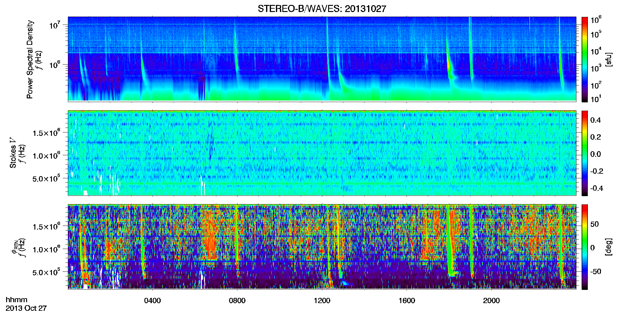Click the Power Spectral Density color bar
Viewport: 644px width, 332px height.
(585, 59)
